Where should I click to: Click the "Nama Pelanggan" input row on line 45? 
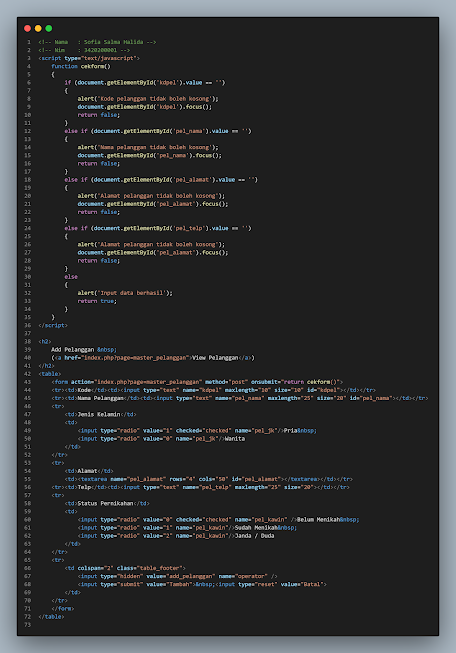point(240,398)
